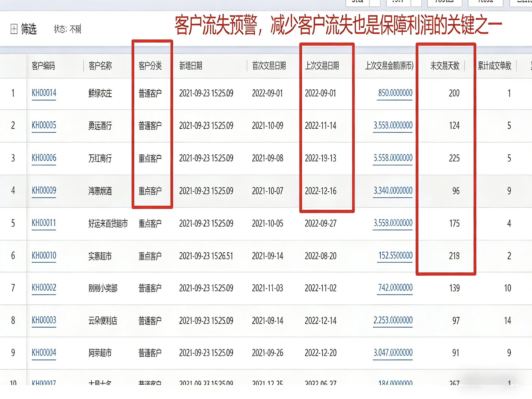The width and height of the screenshot is (532, 399).
Task: Open amount 850.0000000 link
Action: point(395,93)
